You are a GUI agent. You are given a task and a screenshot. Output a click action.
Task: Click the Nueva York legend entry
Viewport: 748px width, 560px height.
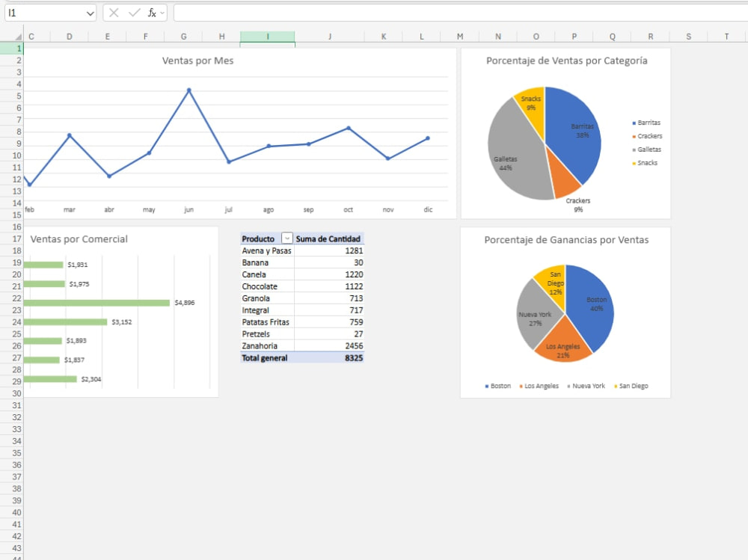[586, 386]
